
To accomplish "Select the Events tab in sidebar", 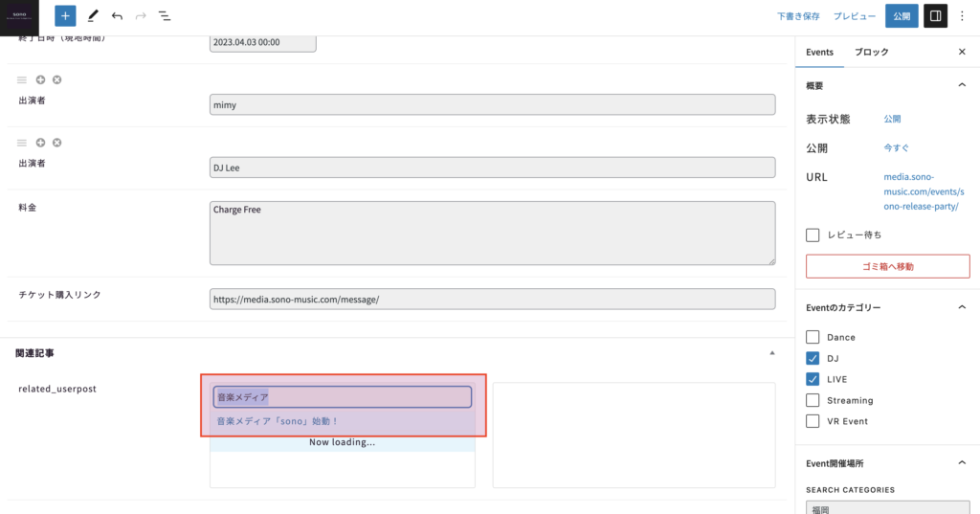I will [819, 52].
